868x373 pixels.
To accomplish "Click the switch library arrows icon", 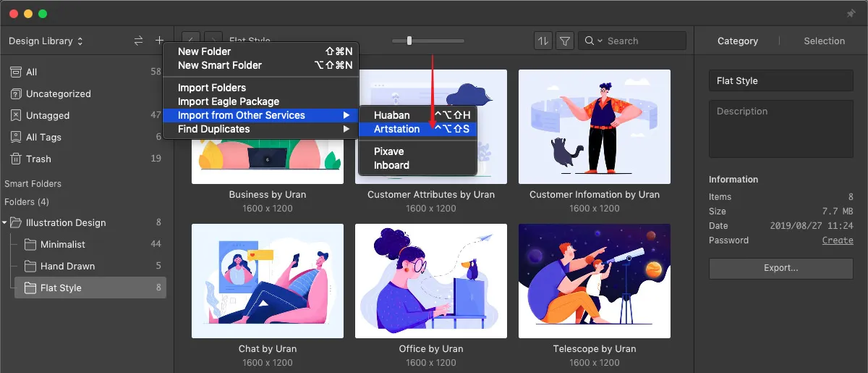I will [x=138, y=41].
